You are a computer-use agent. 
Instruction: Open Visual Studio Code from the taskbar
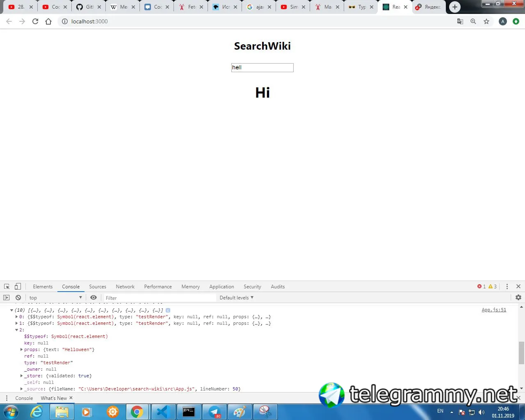coord(163,412)
